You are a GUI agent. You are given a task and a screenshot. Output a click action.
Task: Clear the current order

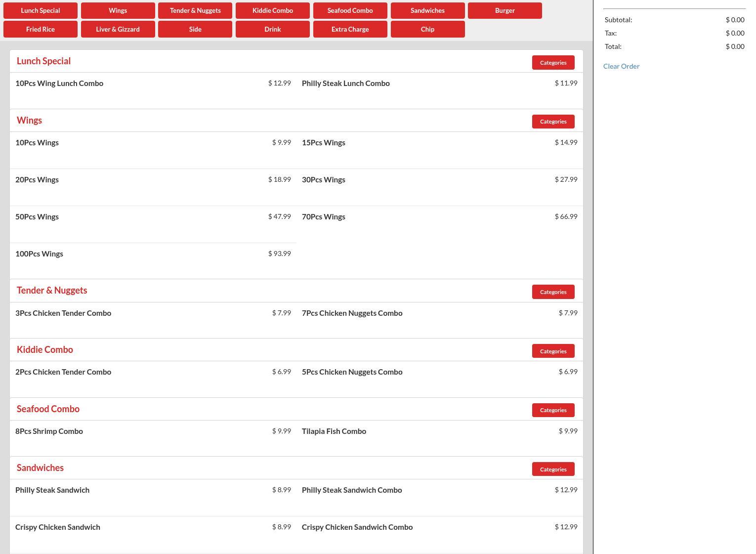point(621,66)
